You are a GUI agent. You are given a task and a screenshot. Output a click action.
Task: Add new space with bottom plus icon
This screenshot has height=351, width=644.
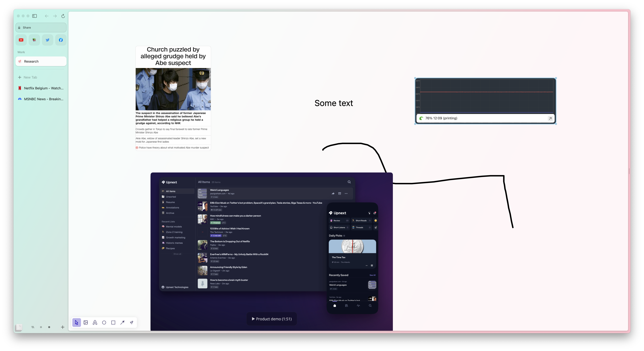(x=63, y=327)
